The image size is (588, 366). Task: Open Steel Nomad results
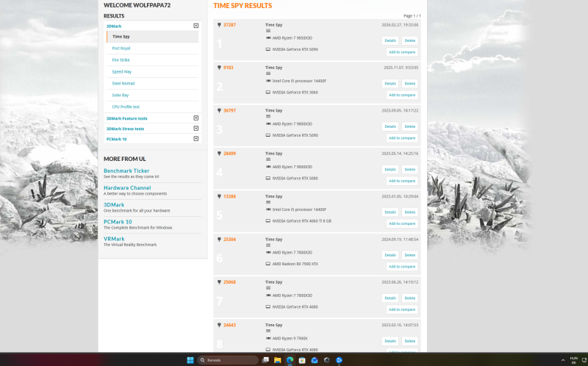point(123,83)
